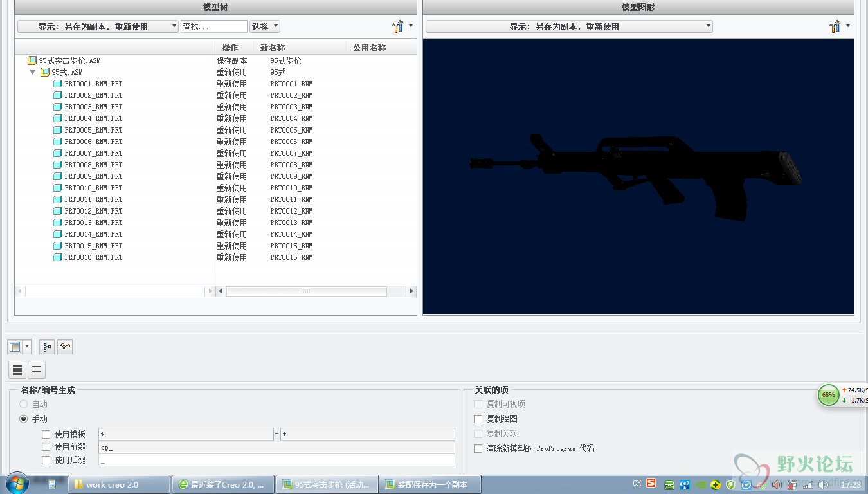The image size is (868, 494).
Task: Click the NVIDIA tray icon
Action: 701,484
